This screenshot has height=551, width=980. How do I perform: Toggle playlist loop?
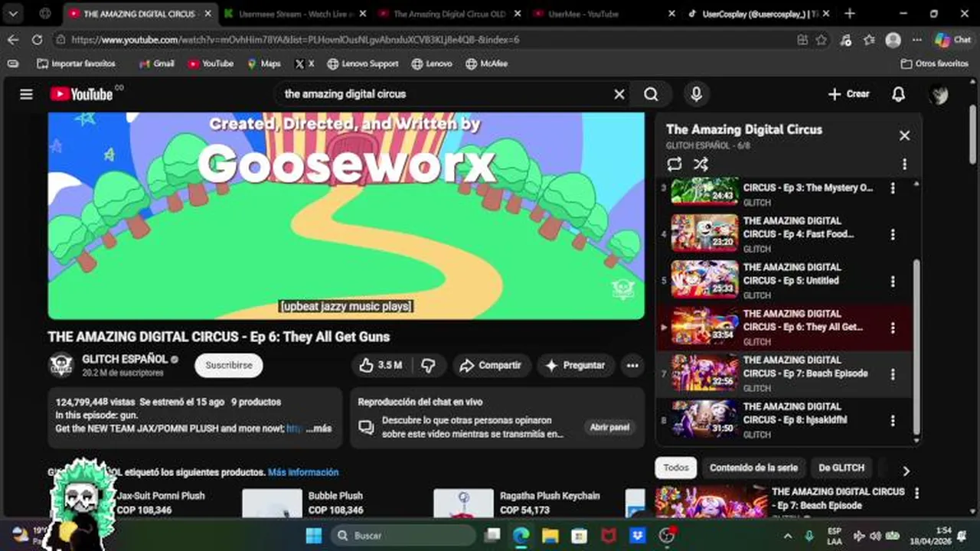click(x=675, y=165)
